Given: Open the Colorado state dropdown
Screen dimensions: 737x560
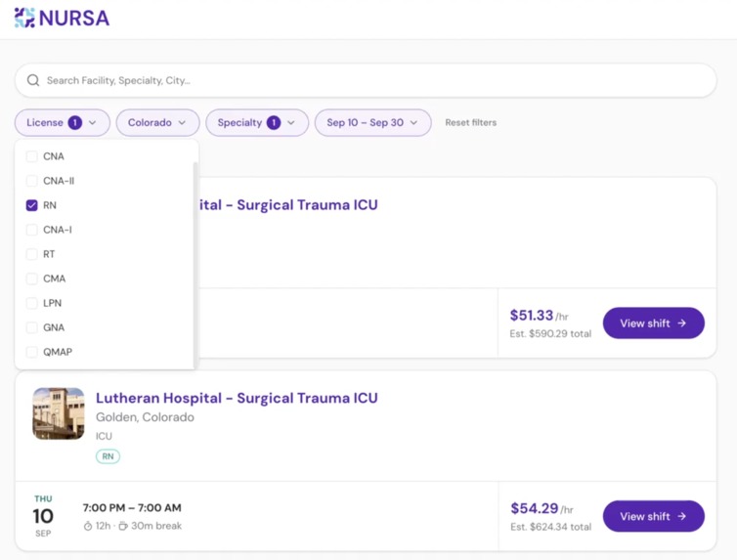Looking at the screenshot, I should coord(157,122).
